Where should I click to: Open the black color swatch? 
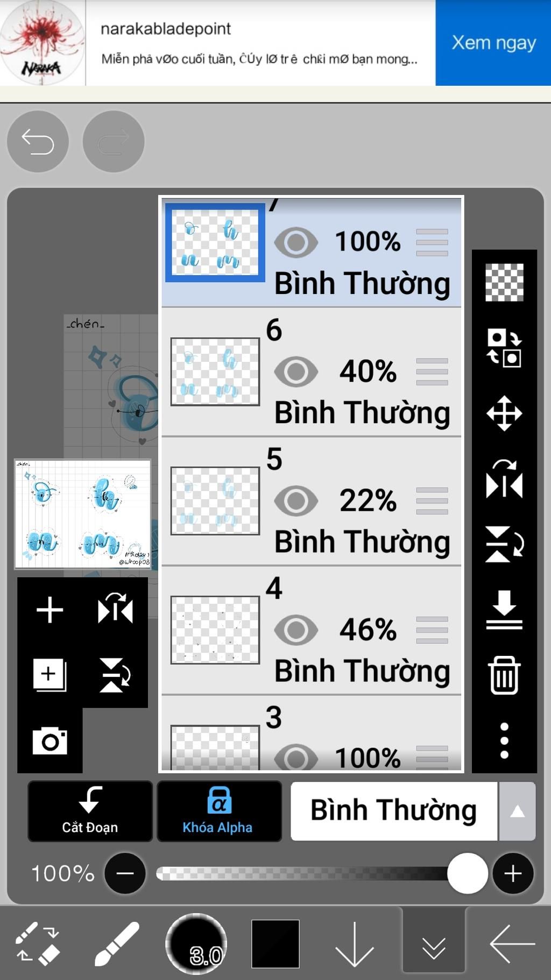[275, 944]
